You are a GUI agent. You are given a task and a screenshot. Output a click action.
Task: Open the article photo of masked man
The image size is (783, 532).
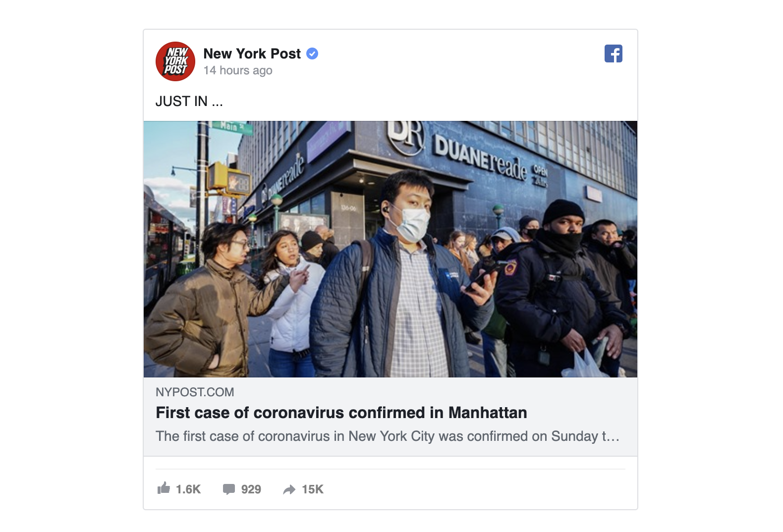point(391,249)
